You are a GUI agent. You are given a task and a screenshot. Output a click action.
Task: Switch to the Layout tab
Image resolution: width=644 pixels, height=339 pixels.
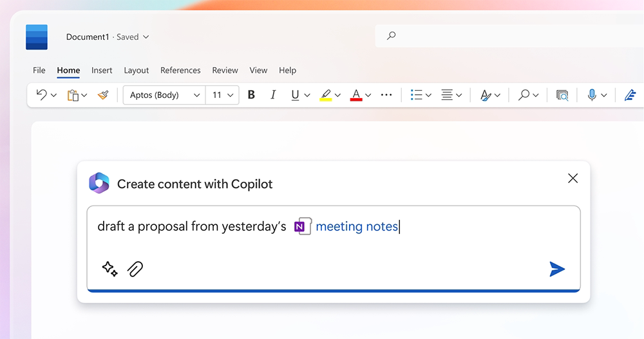coord(137,70)
